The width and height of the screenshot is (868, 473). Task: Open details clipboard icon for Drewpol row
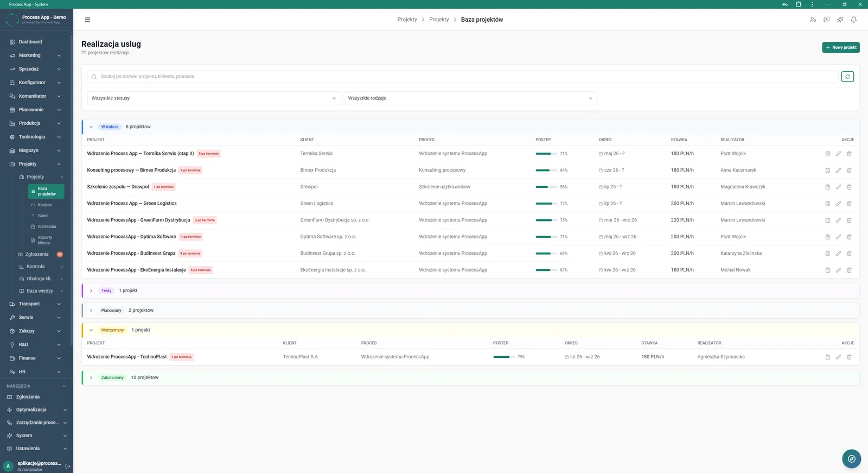tap(827, 187)
